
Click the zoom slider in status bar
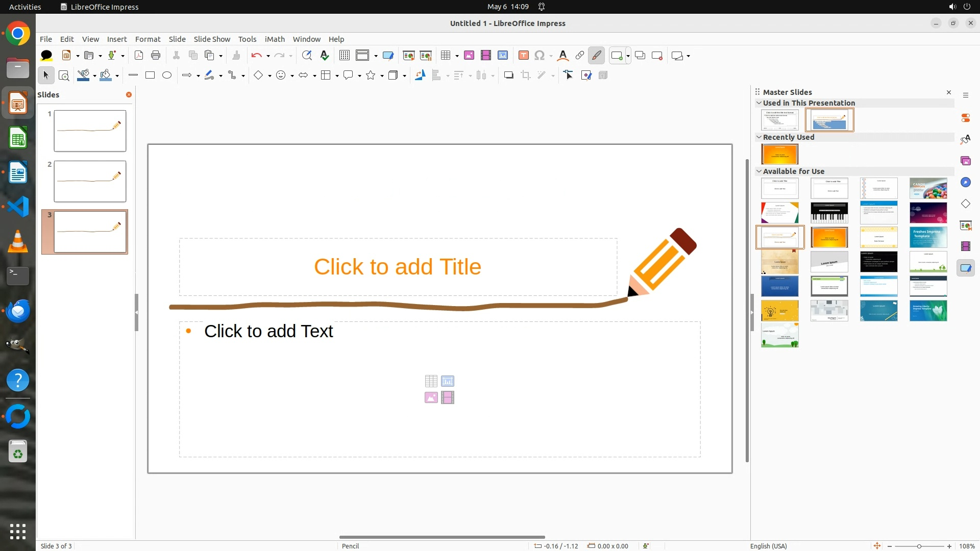[919, 546]
